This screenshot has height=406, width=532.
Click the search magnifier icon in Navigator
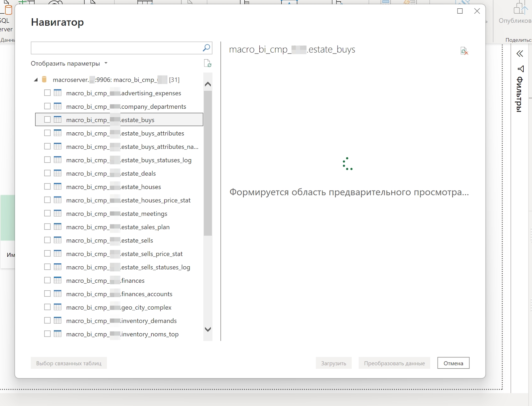(x=206, y=48)
